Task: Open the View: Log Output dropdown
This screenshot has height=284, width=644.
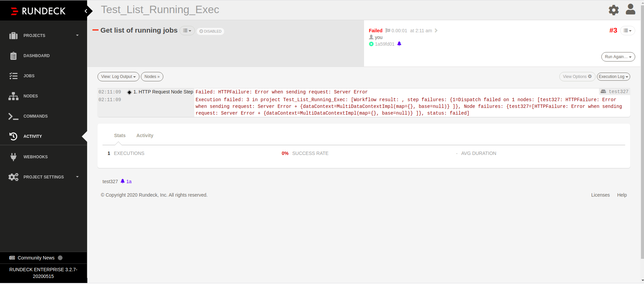Action: tap(118, 77)
